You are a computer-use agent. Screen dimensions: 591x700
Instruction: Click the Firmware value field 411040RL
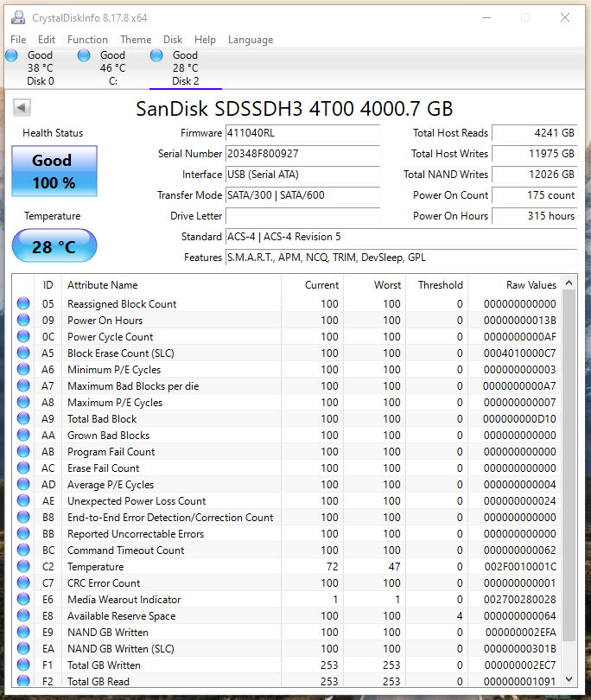coord(302,133)
